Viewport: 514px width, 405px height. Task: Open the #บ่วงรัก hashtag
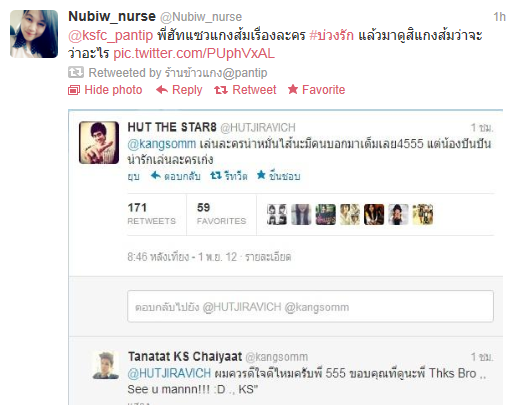coord(331,35)
